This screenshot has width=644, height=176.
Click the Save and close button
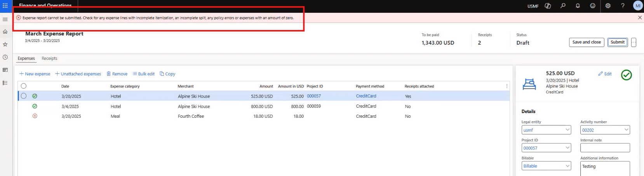click(587, 42)
